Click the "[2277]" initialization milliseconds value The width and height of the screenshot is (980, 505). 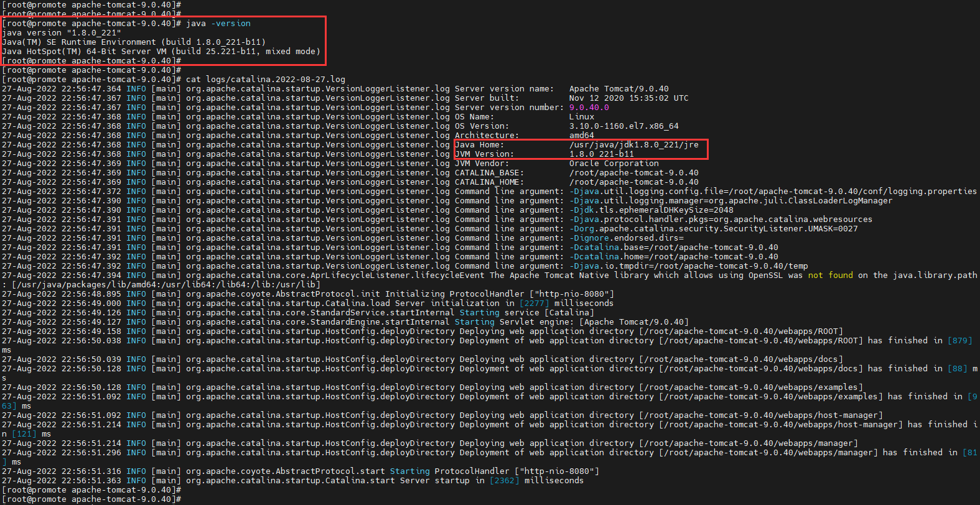point(534,303)
